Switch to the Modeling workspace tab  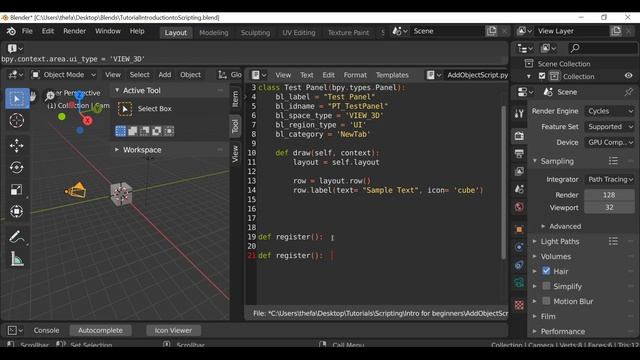(214, 33)
